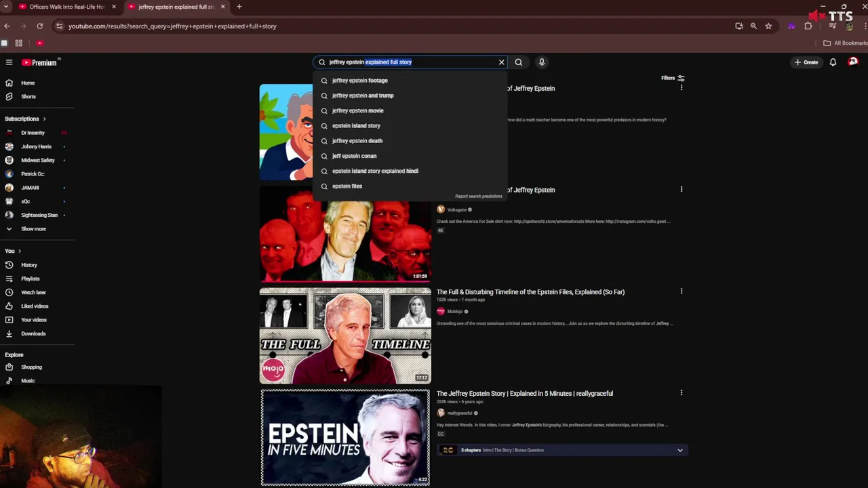The width and height of the screenshot is (868, 488).
Task: Select suggestion jeffrey epstein footage
Action: tap(410, 81)
